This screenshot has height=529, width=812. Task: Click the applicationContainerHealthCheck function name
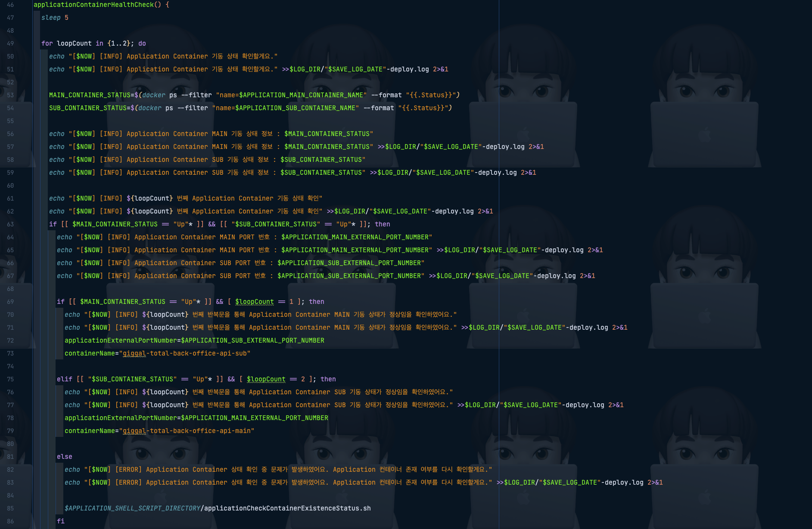point(93,5)
